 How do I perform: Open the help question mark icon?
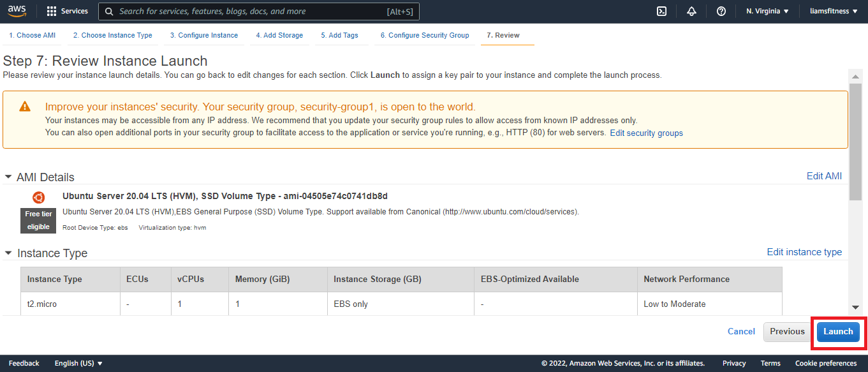[721, 11]
